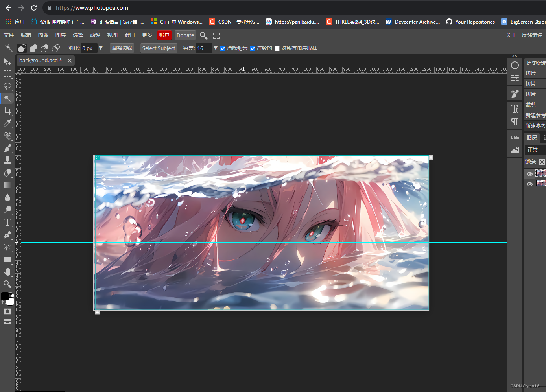The width and height of the screenshot is (546, 392).
Task: Open the 容差 tolerance dropdown arrow
Action: (x=216, y=48)
